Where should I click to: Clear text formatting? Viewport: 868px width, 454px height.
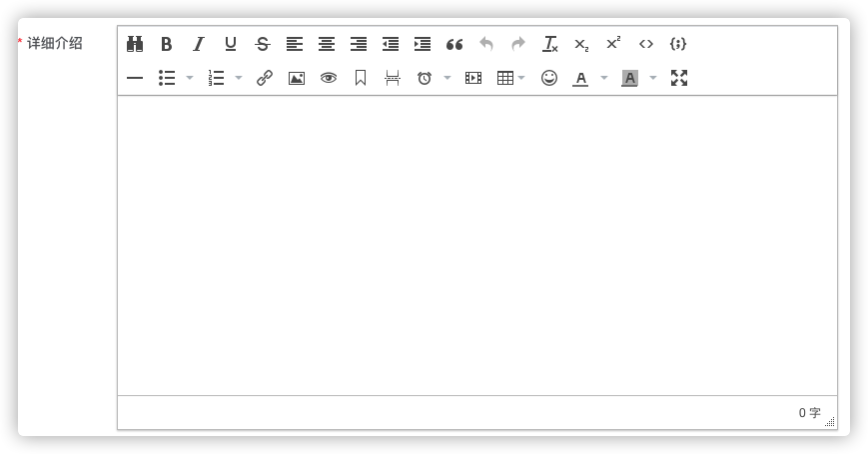point(550,44)
